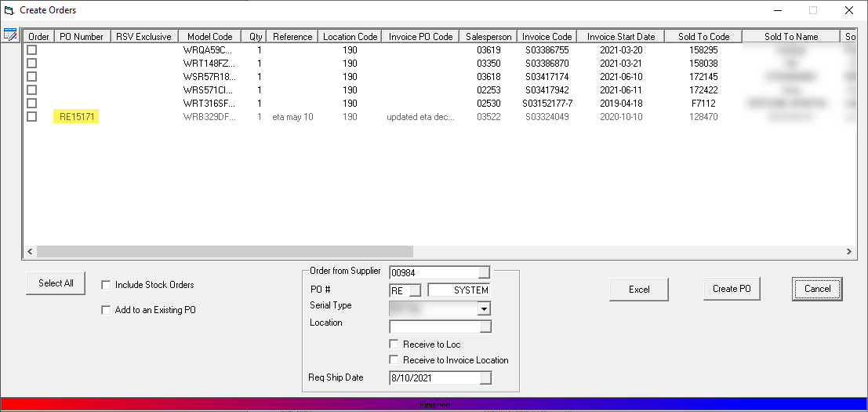868x412 pixels.
Task: Expand the Location lookup field
Action: point(485,326)
